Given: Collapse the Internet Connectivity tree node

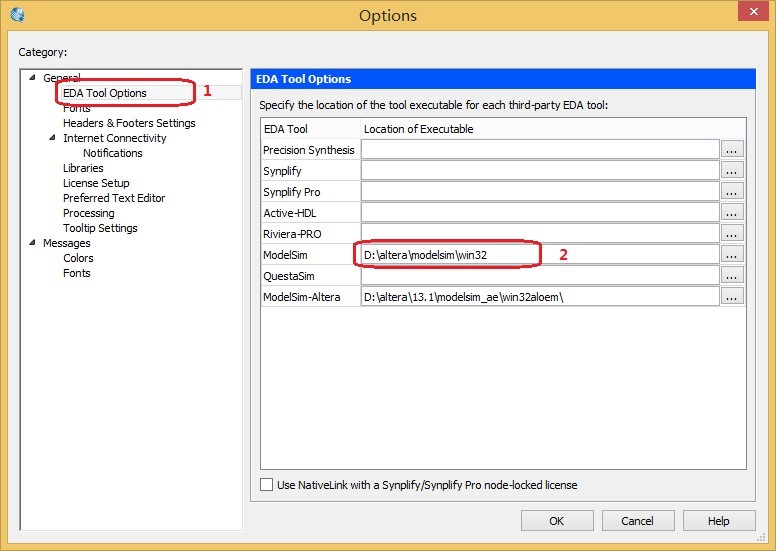Looking at the screenshot, I should (x=52, y=138).
